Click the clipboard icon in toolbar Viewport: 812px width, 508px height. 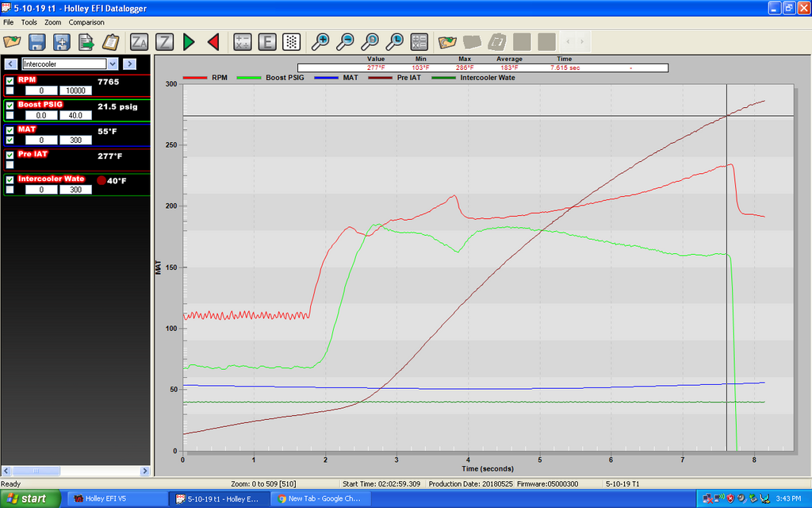111,42
